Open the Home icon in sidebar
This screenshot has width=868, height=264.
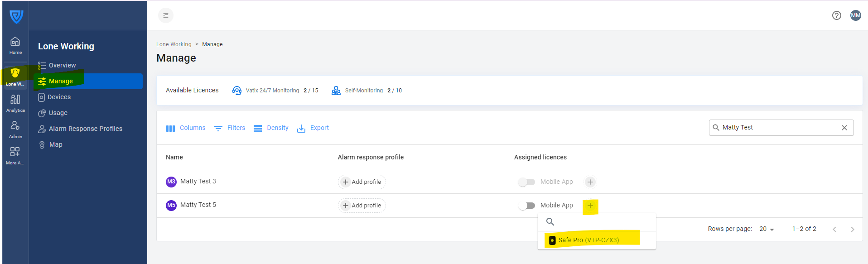coord(15,45)
